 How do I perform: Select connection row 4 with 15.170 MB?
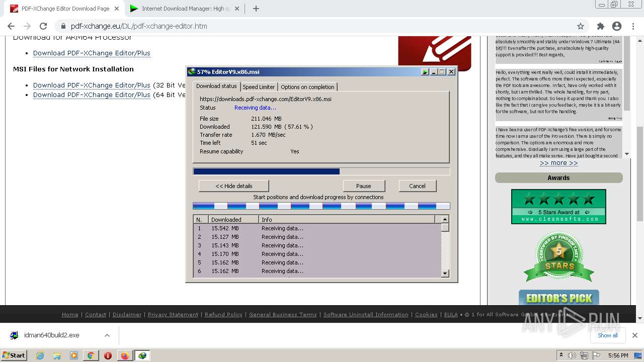pos(317,254)
